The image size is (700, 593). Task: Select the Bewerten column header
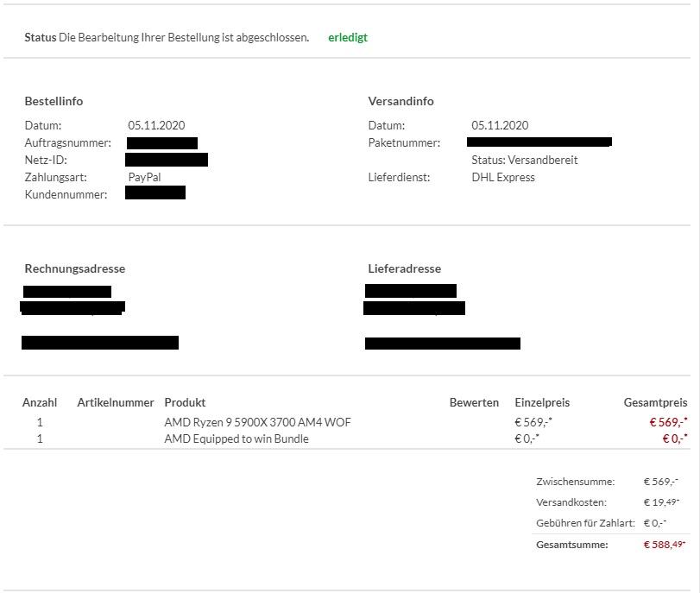[x=474, y=402]
